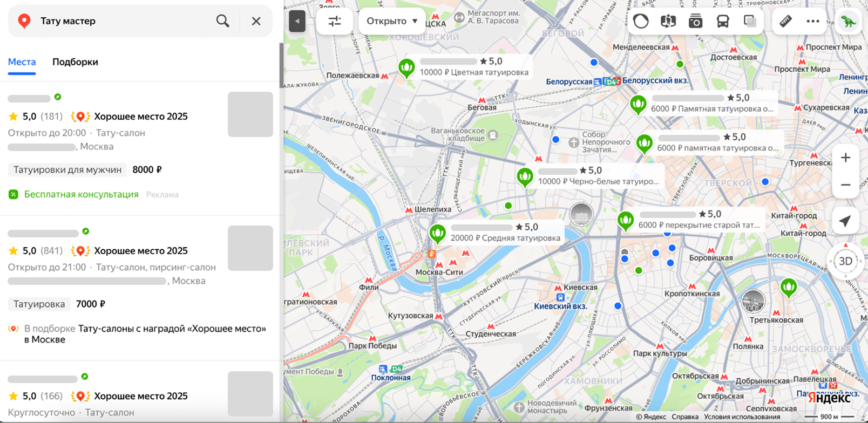Click the "© Яндекс" footer link

coord(651,417)
